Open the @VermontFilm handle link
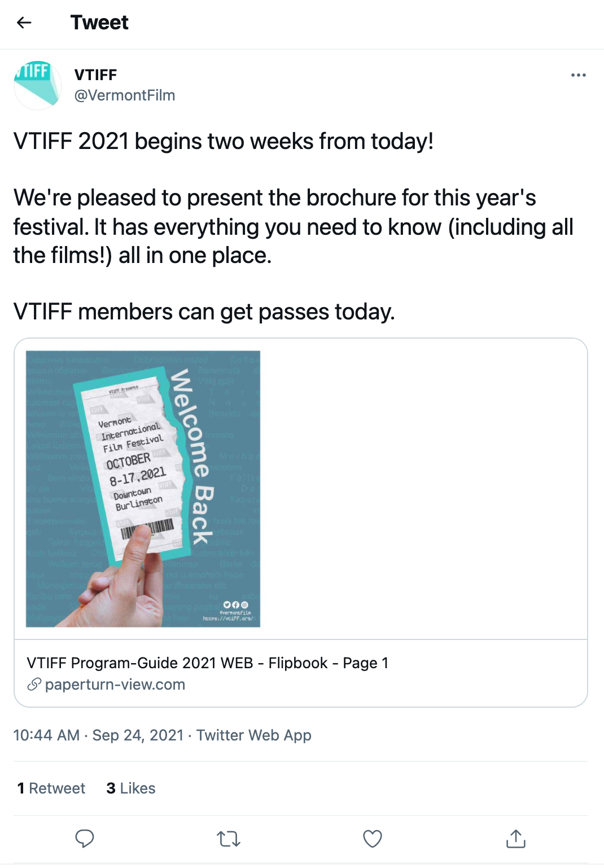 (x=125, y=95)
